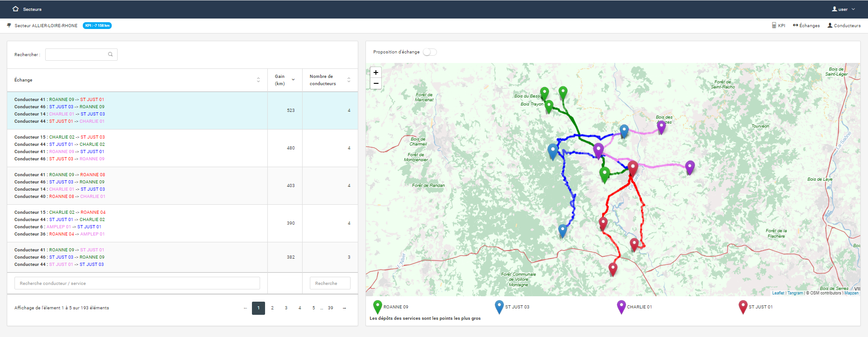868x337 pixels.
Task: Sort the Échange column
Action: click(x=258, y=80)
